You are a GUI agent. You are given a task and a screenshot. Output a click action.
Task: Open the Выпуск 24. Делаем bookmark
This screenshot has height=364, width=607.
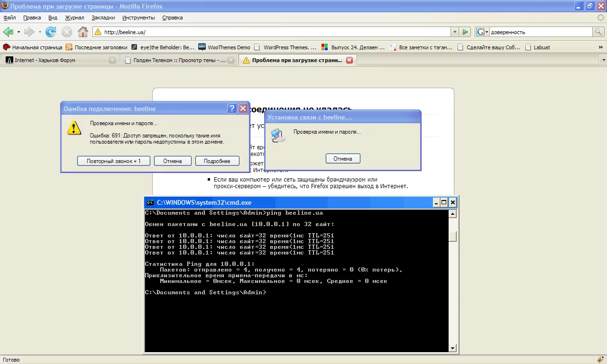[353, 47]
